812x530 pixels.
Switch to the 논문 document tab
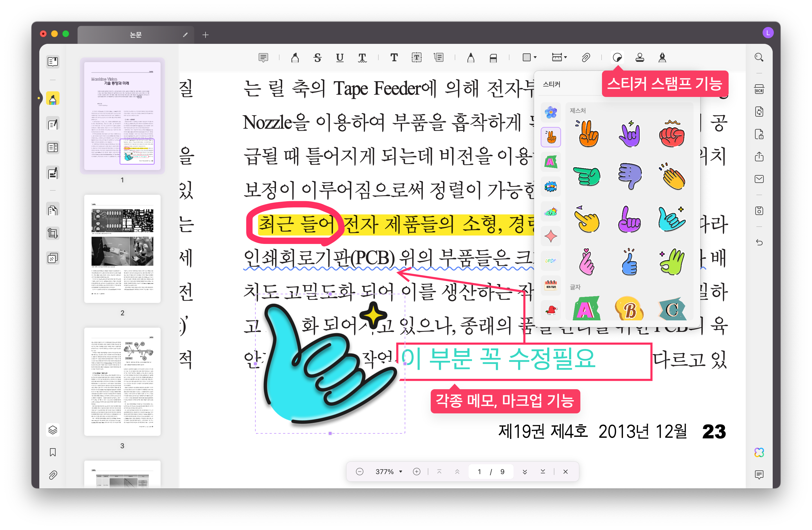click(x=136, y=35)
